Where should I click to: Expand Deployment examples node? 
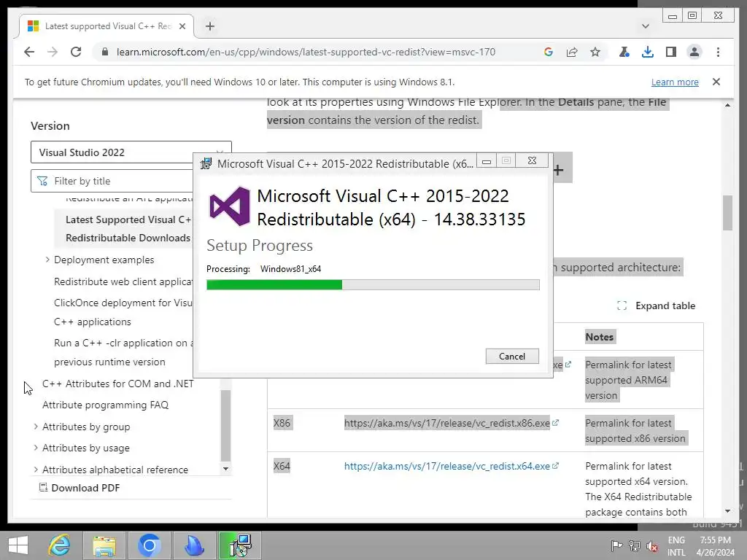47,260
